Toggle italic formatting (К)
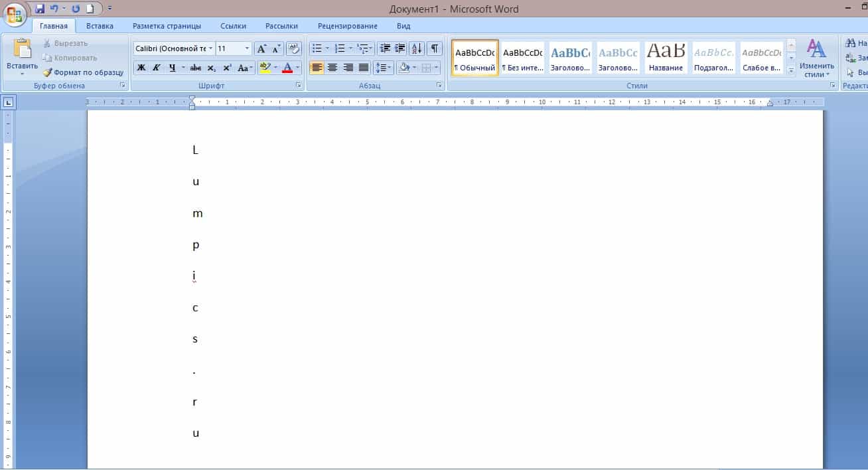868x470 pixels. click(157, 68)
